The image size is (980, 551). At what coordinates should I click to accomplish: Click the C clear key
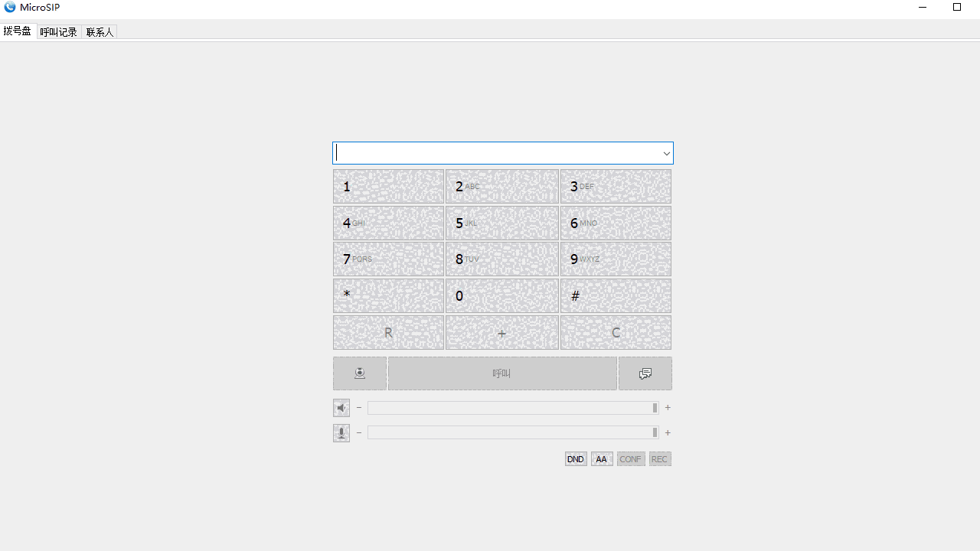point(616,333)
